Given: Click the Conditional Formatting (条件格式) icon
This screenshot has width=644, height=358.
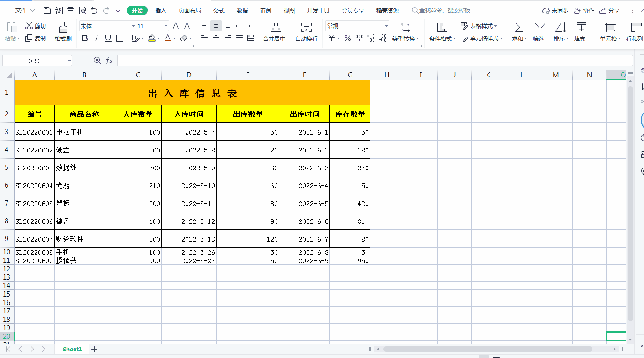Looking at the screenshot, I should [x=442, y=27].
